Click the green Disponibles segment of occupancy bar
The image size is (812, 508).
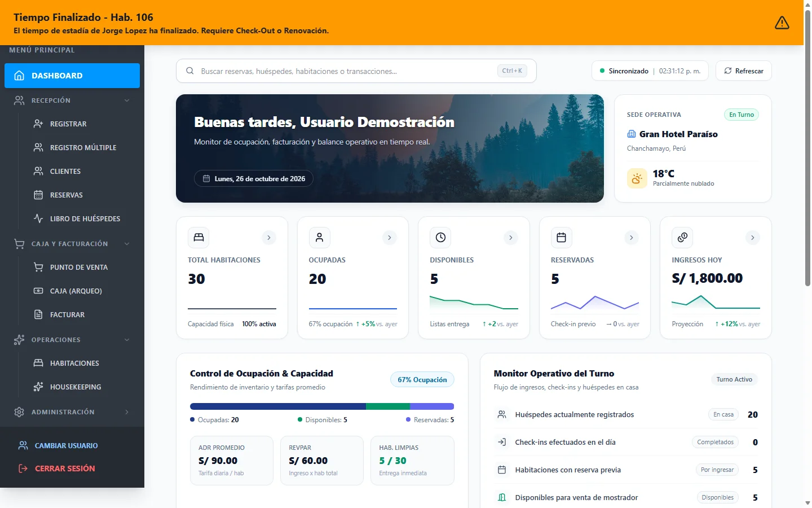(x=388, y=406)
